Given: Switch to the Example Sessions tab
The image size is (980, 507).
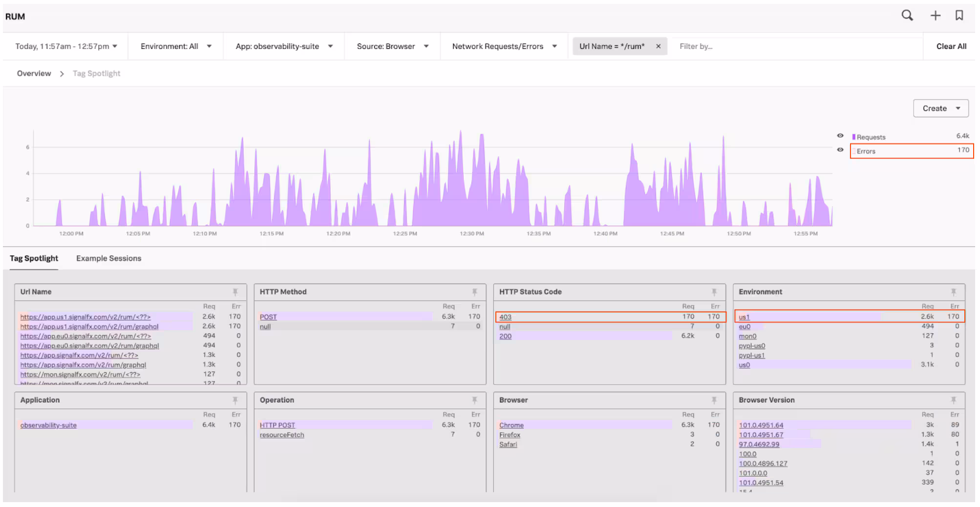Looking at the screenshot, I should (108, 258).
